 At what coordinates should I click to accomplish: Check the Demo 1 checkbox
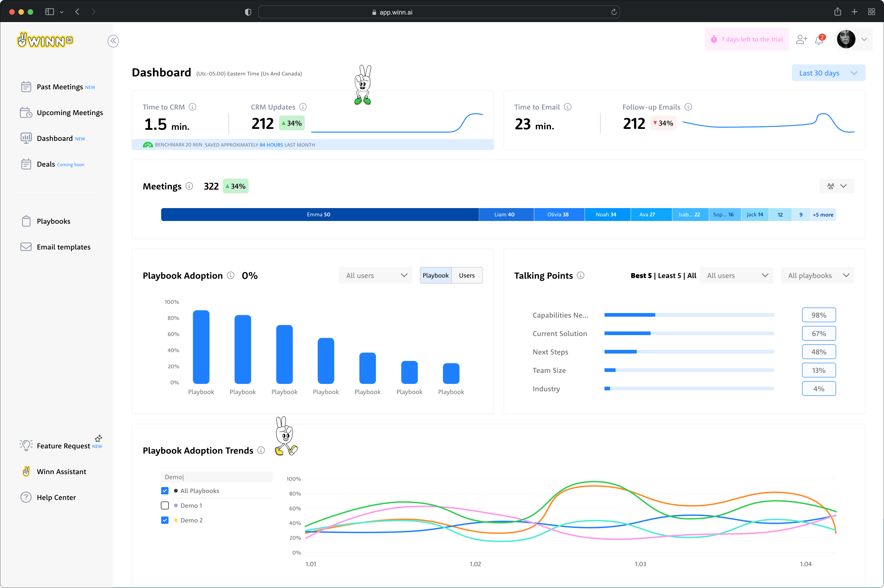pyautogui.click(x=165, y=505)
